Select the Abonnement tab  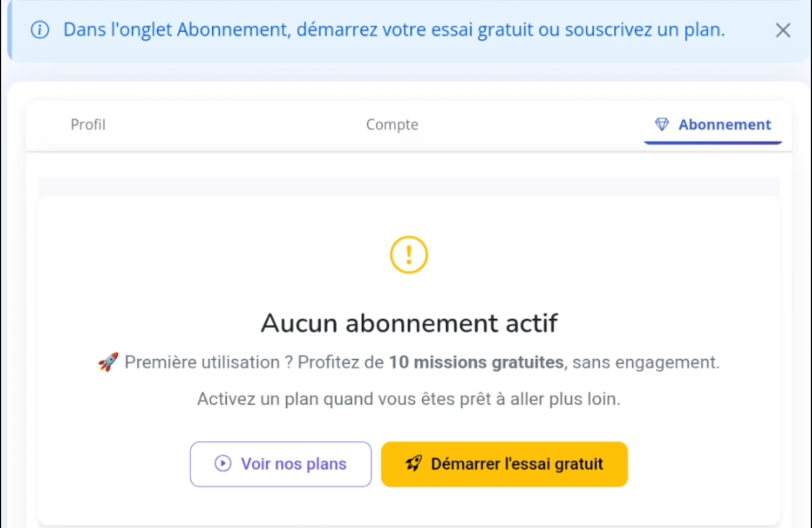coord(713,124)
